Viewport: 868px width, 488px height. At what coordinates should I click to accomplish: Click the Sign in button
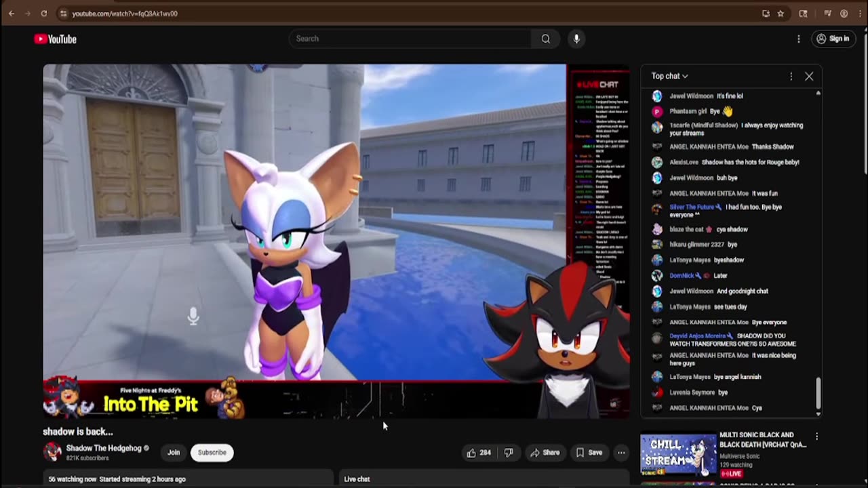click(x=833, y=39)
